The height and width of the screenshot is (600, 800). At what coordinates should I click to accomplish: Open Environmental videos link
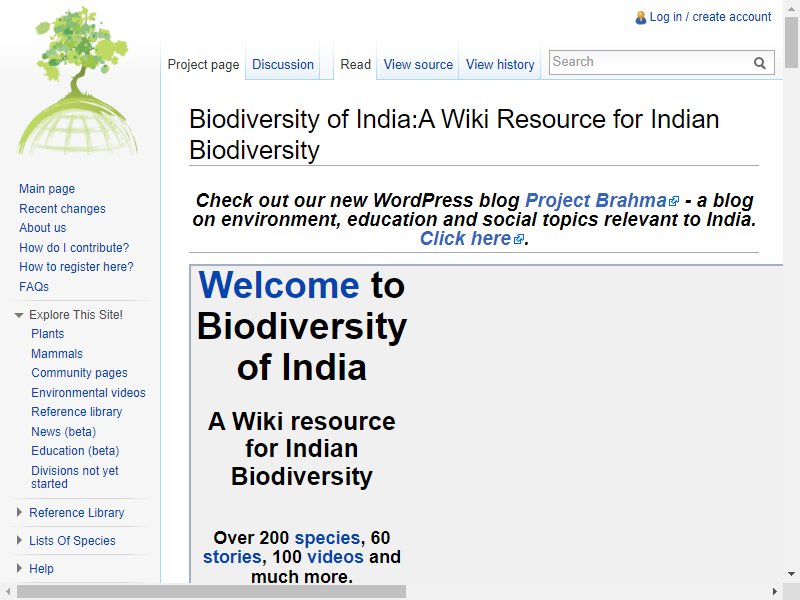pyautogui.click(x=88, y=392)
